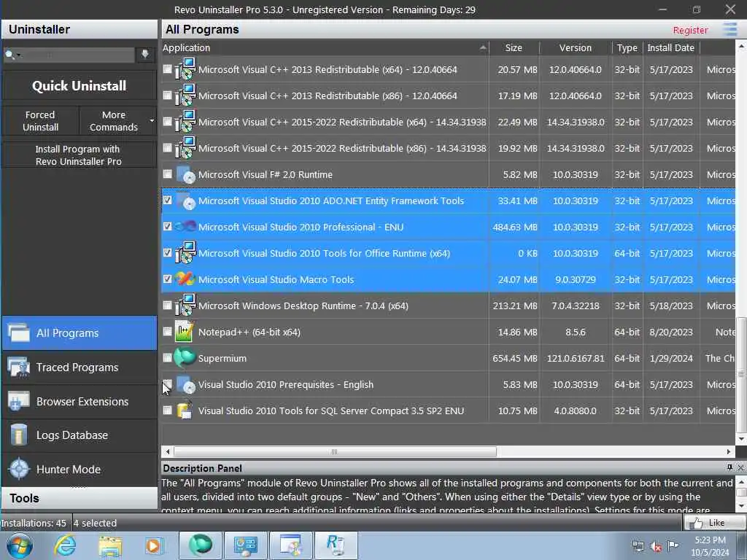Expand the search filter dropdown arrow
Image resolution: width=747 pixels, height=560 pixels.
pos(18,55)
